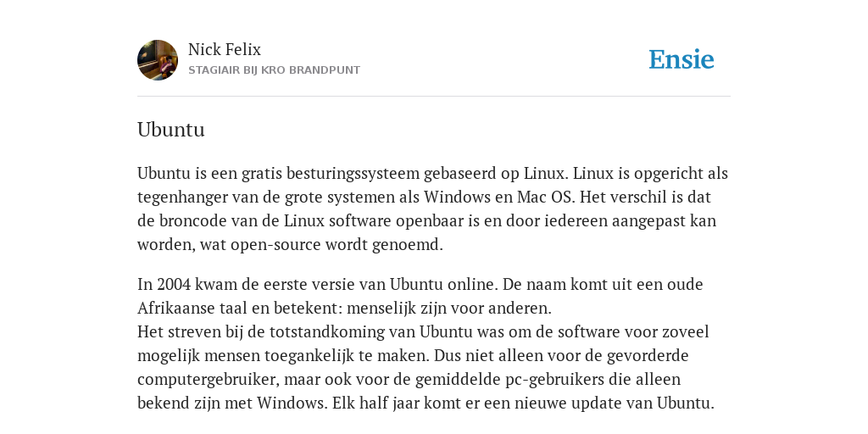The height and width of the screenshot is (434, 868).
Task: Click the phrase 'menselijk zijn voor anderen'
Action: tap(449, 309)
